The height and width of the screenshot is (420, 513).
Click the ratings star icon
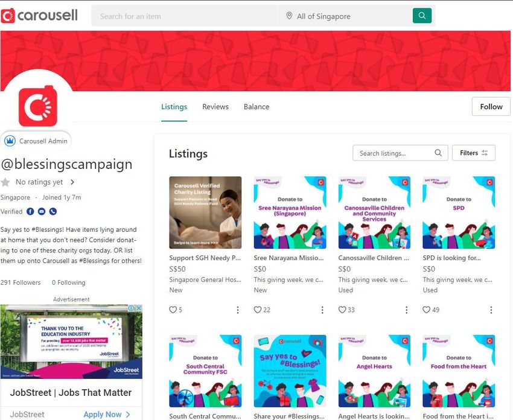click(x=5, y=182)
